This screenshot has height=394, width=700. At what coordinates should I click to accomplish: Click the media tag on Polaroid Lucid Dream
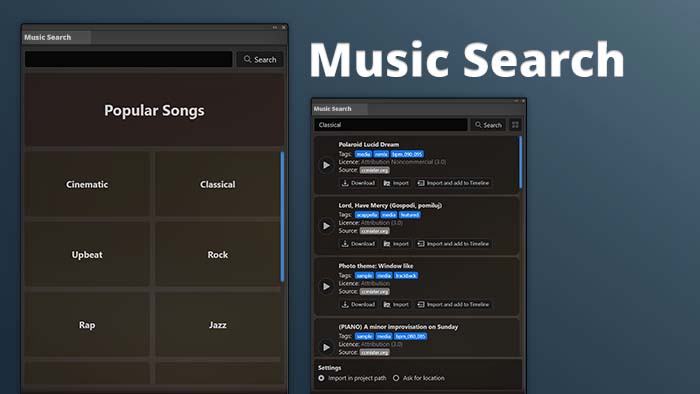pyautogui.click(x=363, y=154)
